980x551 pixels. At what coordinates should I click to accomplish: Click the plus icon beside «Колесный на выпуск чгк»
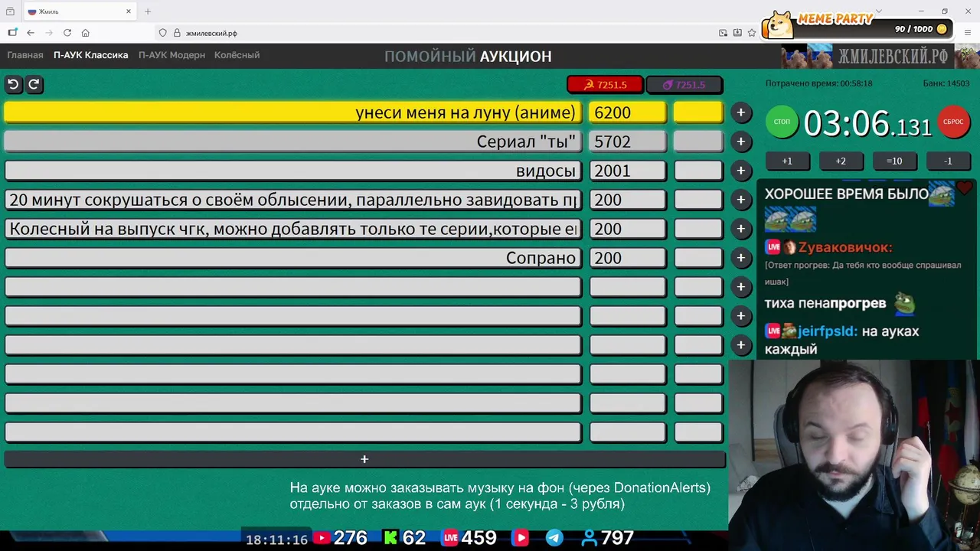click(740, 229)
